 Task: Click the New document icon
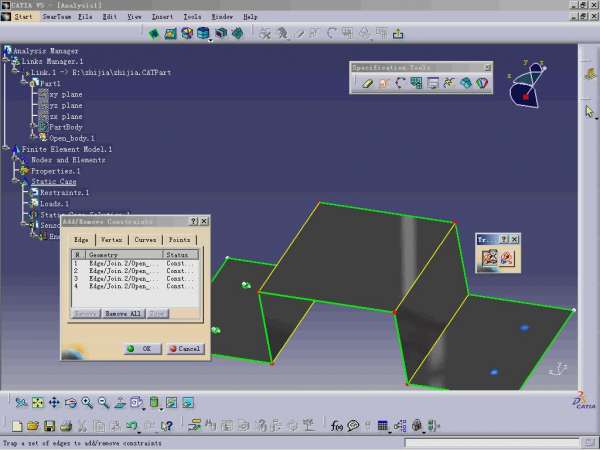click(17, 426)
